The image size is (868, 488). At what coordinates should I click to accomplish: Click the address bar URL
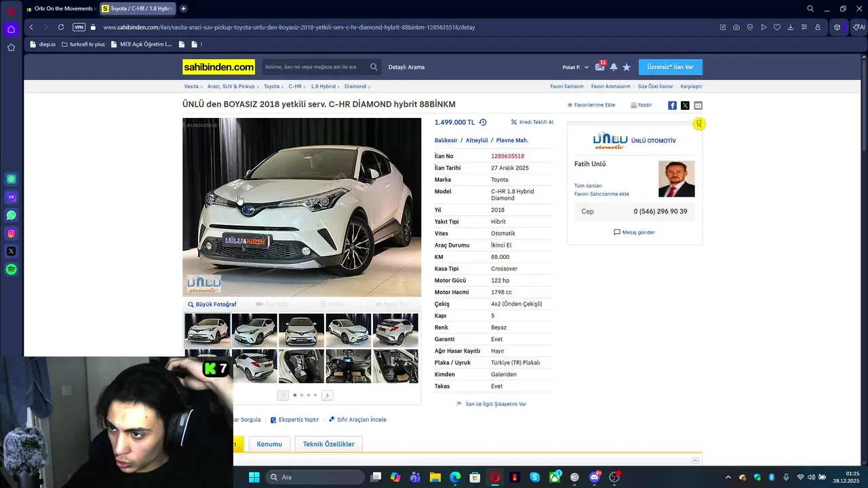289,27
